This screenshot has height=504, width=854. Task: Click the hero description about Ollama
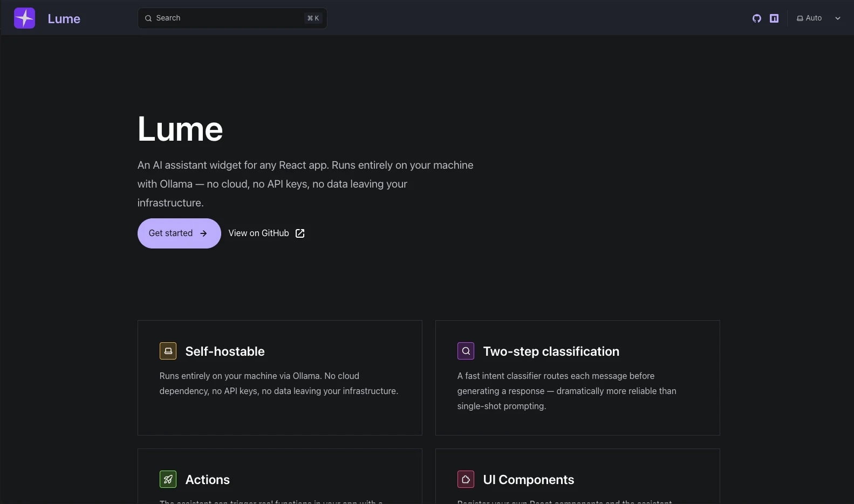(x=305, y=184)
